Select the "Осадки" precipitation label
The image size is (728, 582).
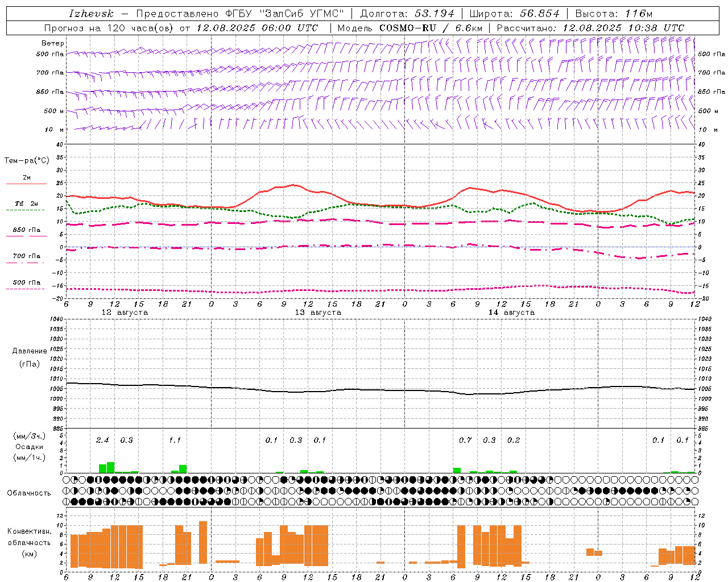[29, 447]
